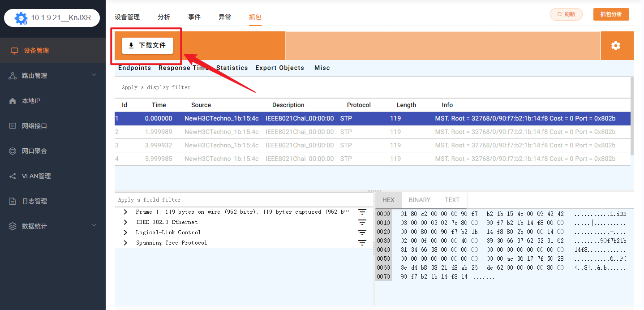Open 网络接口 in the sidebar
The width and height of the screenshot is (644, 310).
pos(34,126)
